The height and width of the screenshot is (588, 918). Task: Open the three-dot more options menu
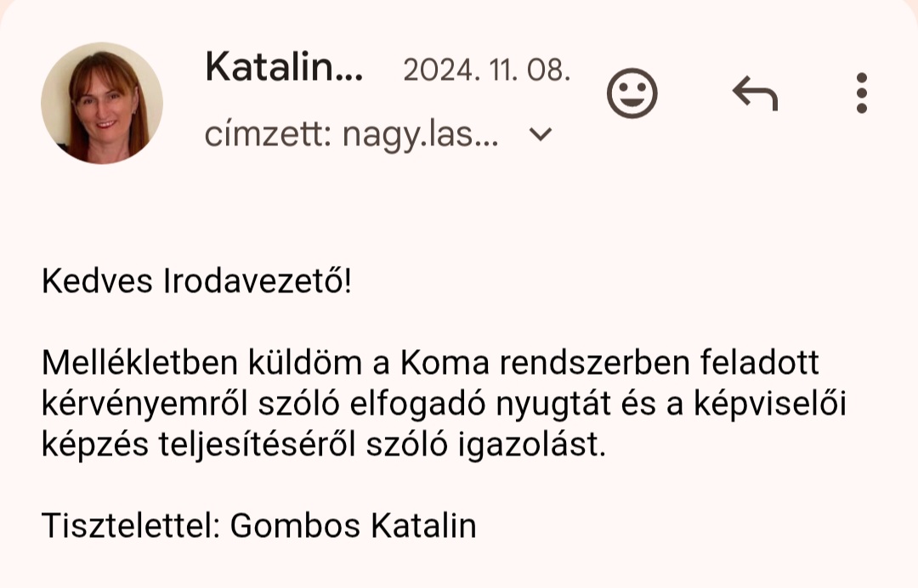[x=861, y=93]
